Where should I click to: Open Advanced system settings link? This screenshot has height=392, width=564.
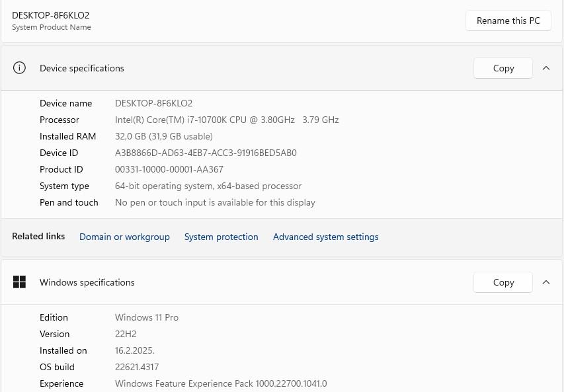325,237
